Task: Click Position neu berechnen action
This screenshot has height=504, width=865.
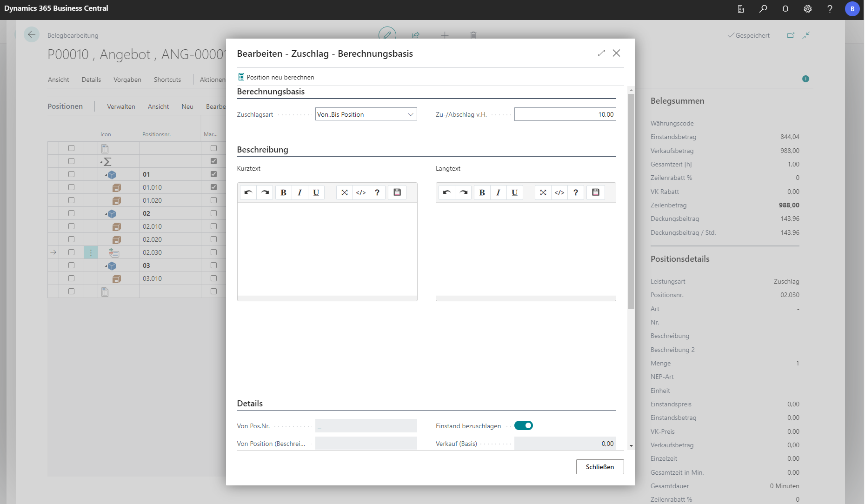Action: [276, 77]
